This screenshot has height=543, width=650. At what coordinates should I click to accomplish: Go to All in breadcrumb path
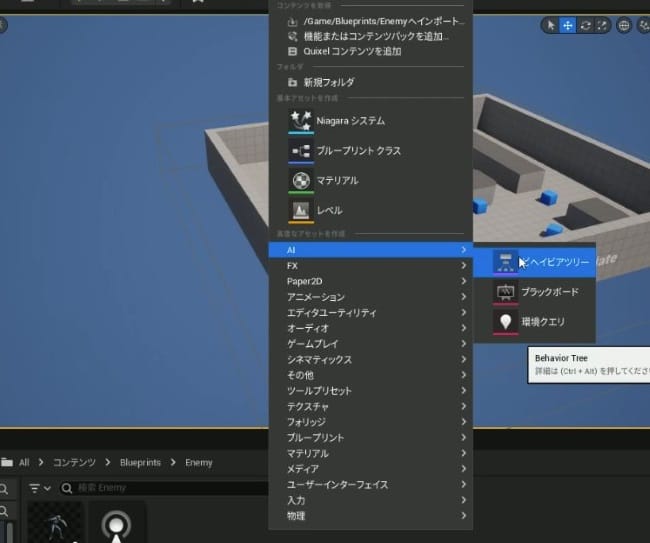coord(24,462)
